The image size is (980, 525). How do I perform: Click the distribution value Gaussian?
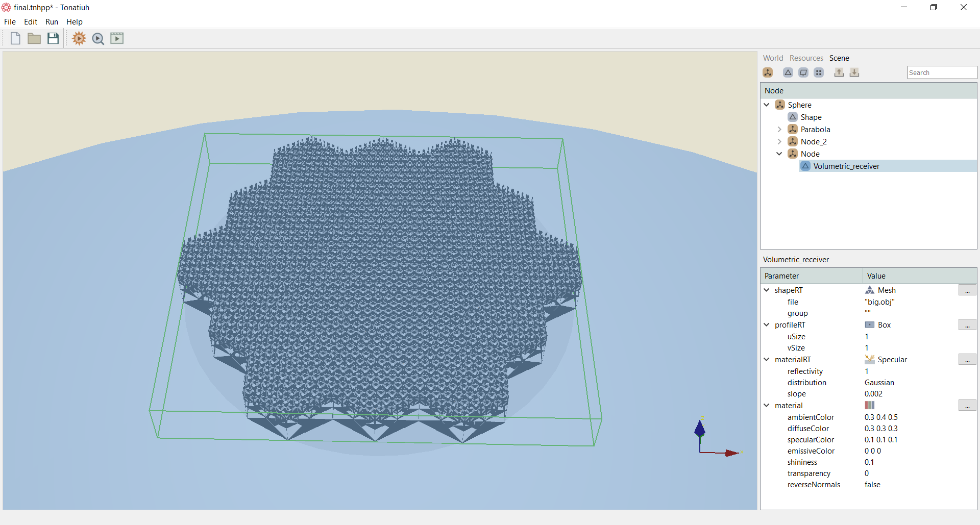click(x=879, y=383)
